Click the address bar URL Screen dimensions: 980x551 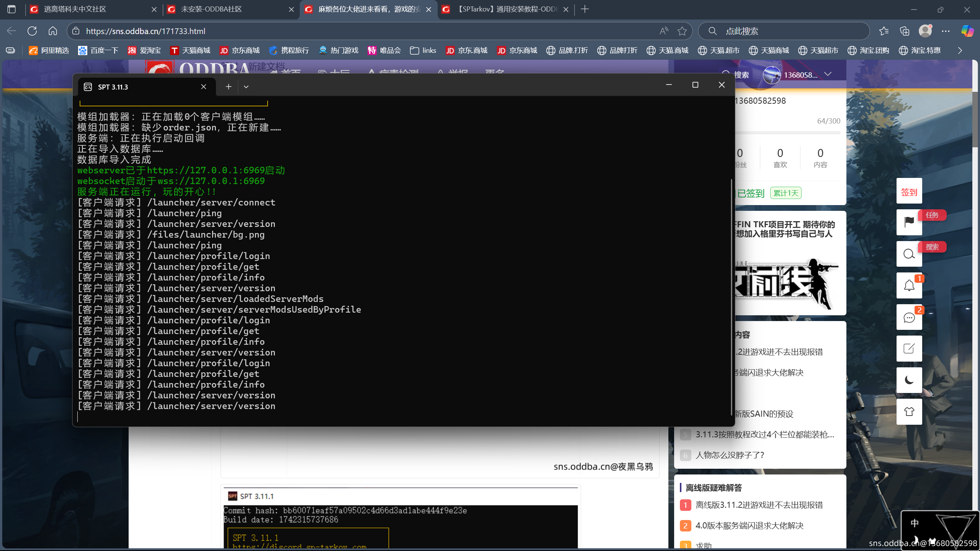145,31
